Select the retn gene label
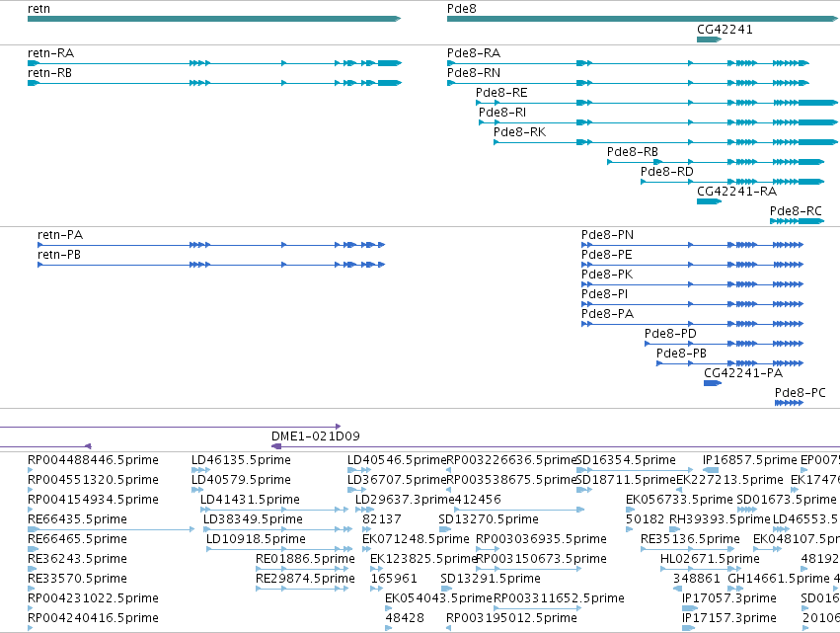 tap(38, 9)
